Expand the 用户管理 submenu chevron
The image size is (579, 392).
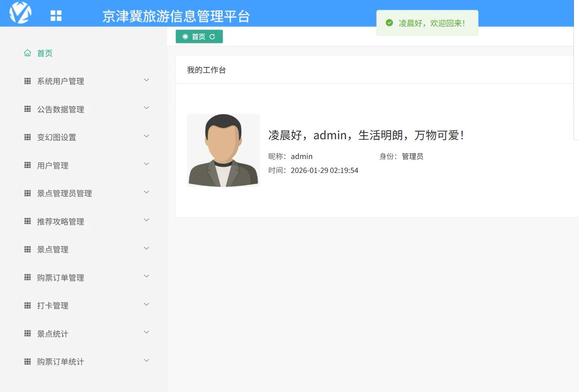coord(146,164)
